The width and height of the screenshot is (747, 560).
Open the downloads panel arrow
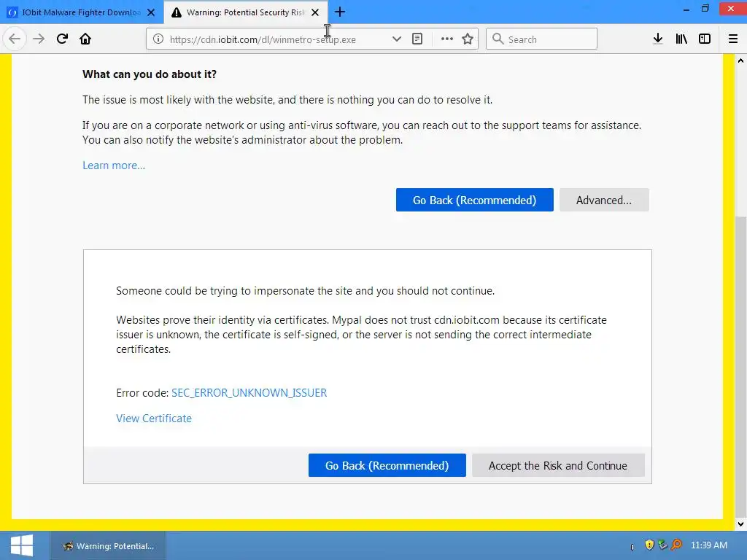(658, 39)
